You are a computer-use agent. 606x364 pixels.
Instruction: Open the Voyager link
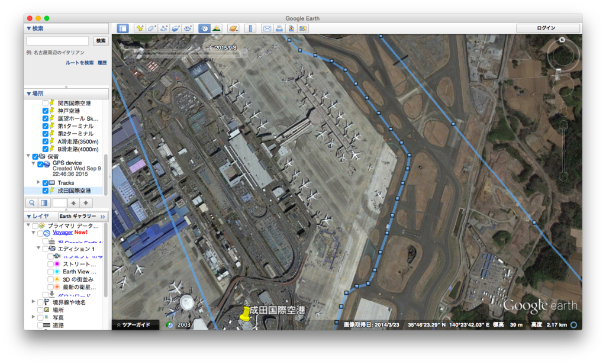(63, 232)
